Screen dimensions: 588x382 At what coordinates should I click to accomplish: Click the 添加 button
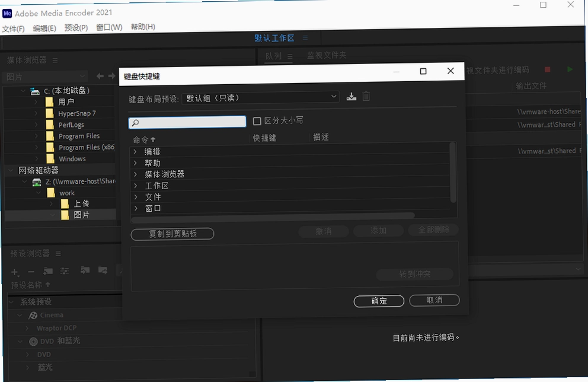[x=378, y=230]
